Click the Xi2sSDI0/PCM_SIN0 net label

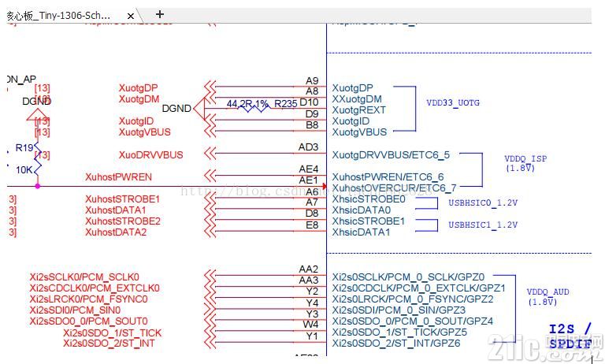click(x=75, y=310)
